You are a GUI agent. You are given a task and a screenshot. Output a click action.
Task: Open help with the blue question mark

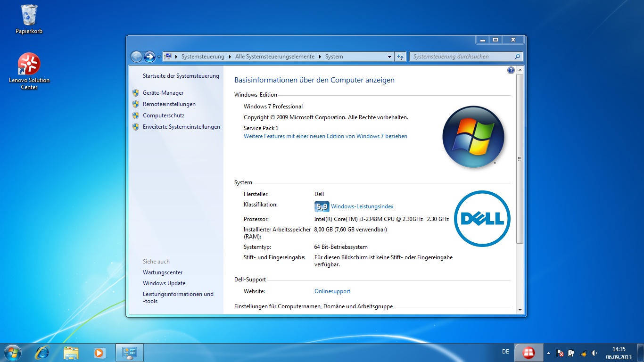click(x=511, y=70)
